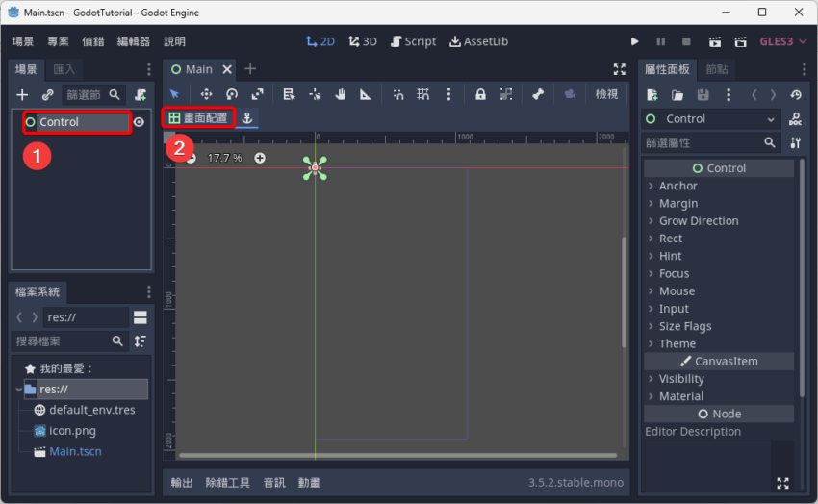Viewport: 818px width, 504px height.
Task: Activate the Scale mode tool
Action: 257,94
